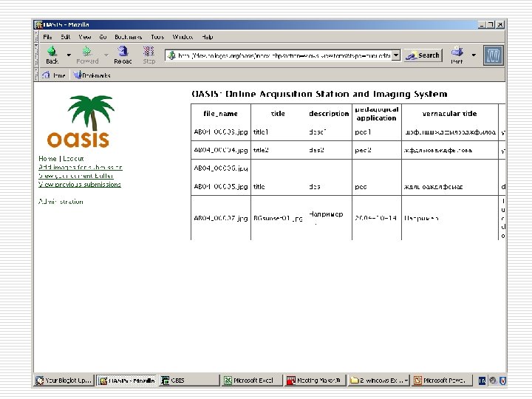Viewport: 532px width, 399px height.
Task: Select the title column header
Action: tap(278, 114)
